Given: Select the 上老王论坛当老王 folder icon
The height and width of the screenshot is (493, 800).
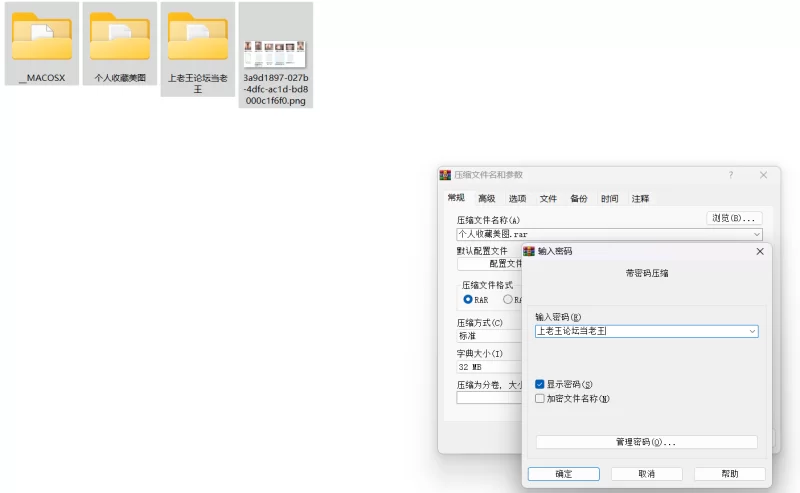Looking at the screenshot, I should [198, 36].
